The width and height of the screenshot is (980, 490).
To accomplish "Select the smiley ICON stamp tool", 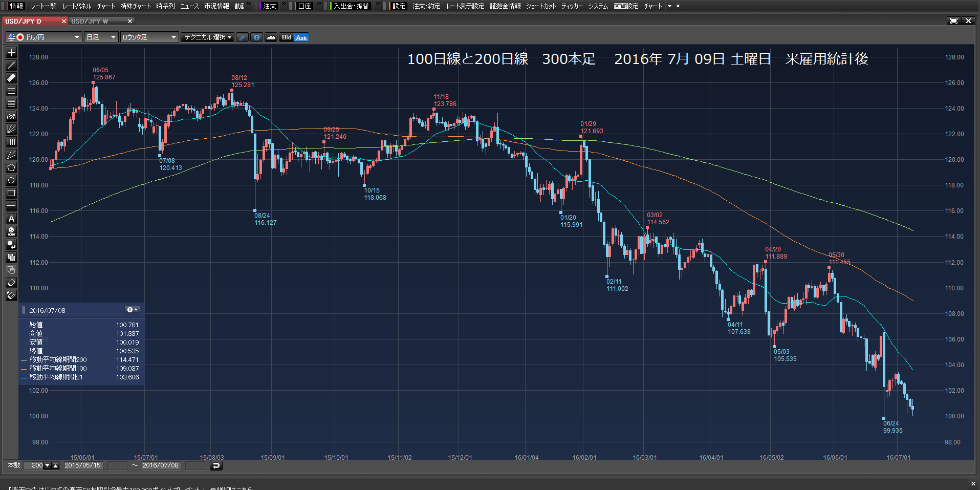I will click(11, 231).
